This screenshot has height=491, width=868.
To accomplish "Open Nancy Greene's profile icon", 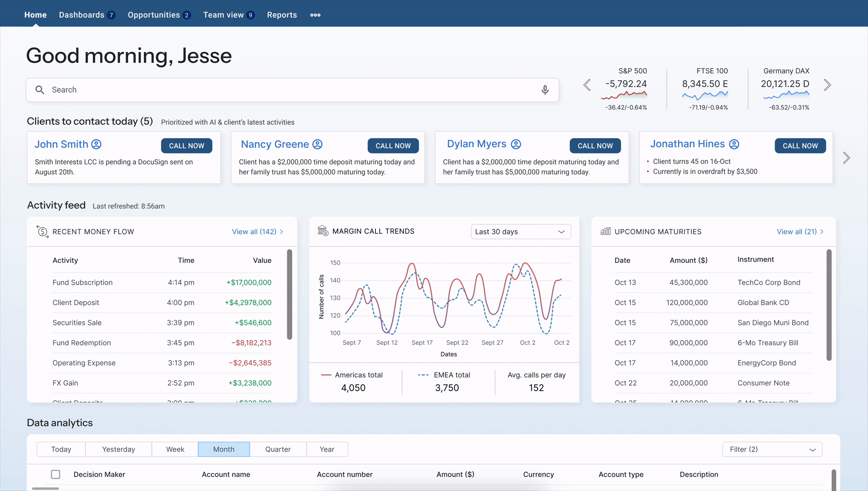I will 317,144.
